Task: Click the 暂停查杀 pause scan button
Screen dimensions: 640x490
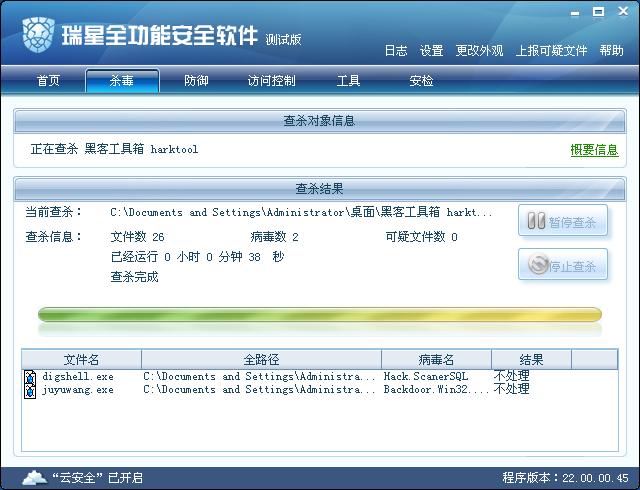Action: pyautogui.click(x=563, y=221)
